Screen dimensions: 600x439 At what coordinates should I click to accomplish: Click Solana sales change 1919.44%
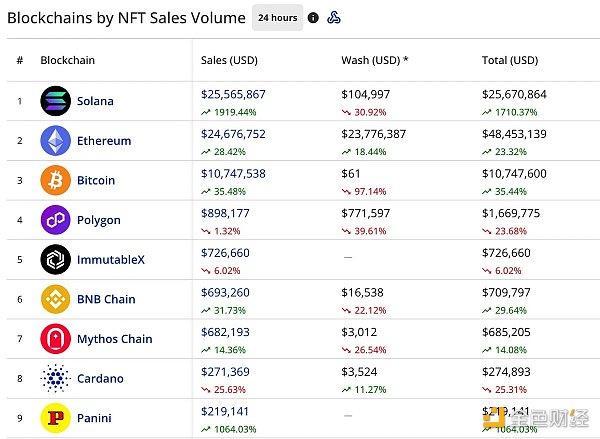click(x=229, y=113)
